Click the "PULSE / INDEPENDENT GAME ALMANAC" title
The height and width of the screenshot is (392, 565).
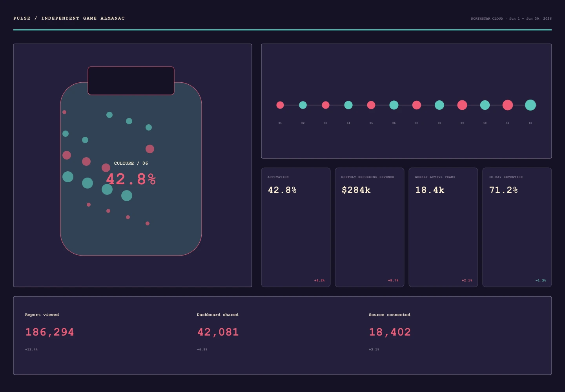(69, 18)
